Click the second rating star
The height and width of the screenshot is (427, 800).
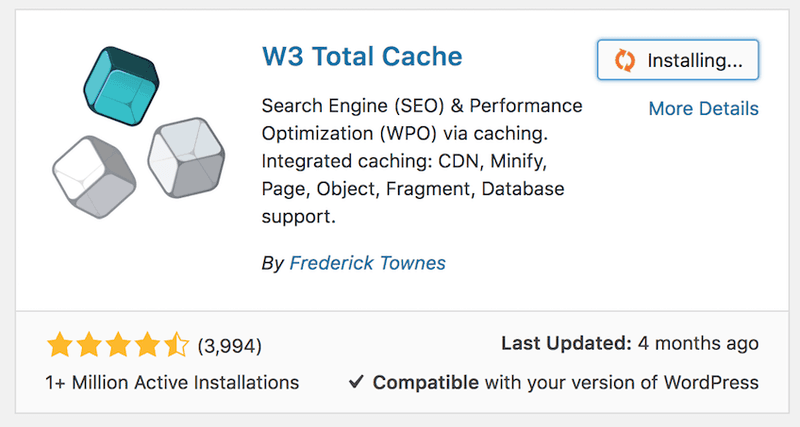coord(88,346)
